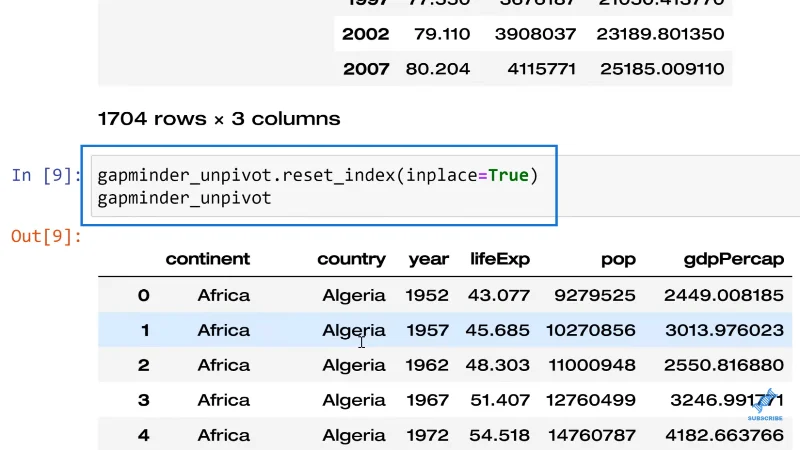
Task: Click the lifeExp column header
Action: (x=499, y=259)
